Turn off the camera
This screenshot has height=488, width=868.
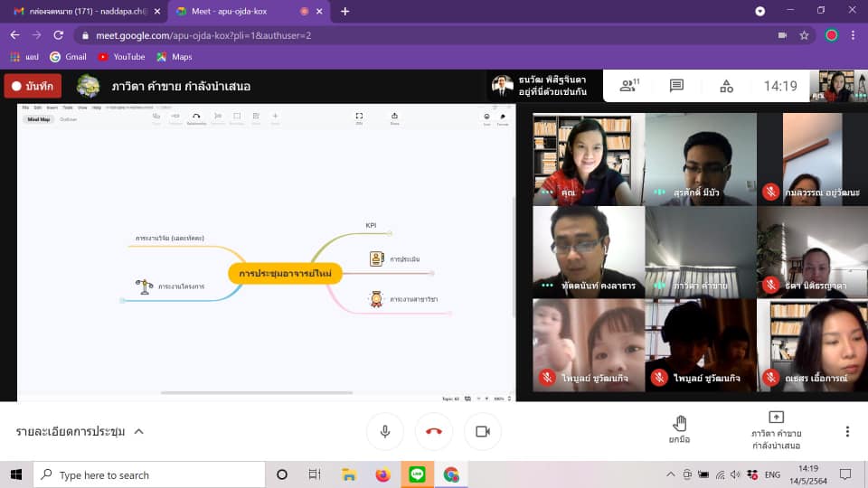pos(483,431)
